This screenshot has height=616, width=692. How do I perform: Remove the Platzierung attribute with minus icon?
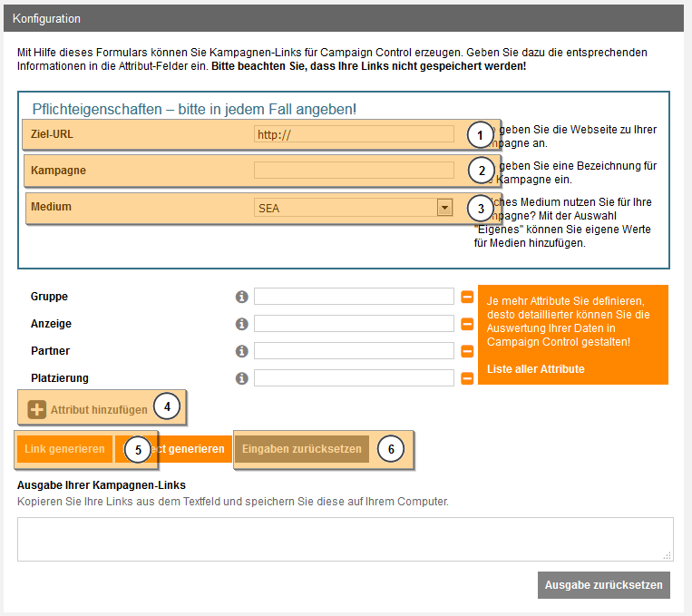coord(467,378)
